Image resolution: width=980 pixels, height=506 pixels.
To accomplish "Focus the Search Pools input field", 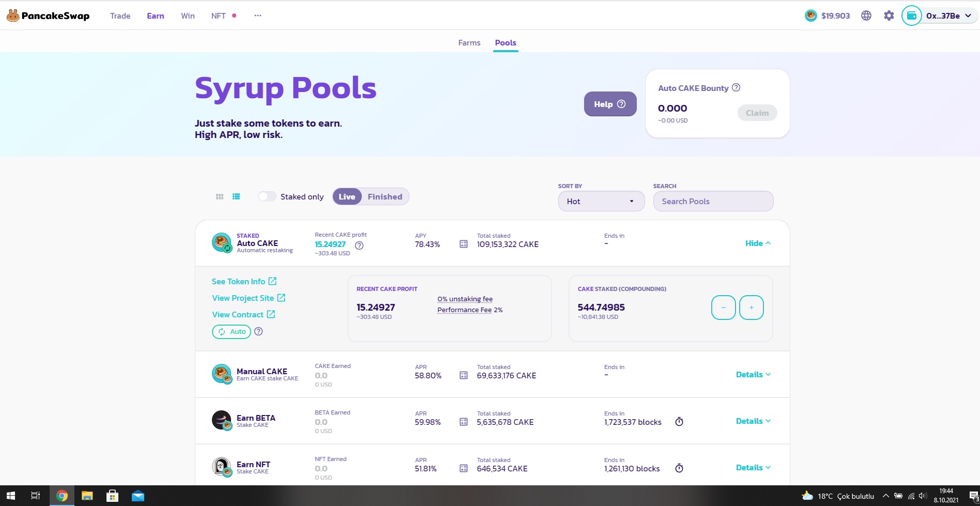I will pos(713,201).
